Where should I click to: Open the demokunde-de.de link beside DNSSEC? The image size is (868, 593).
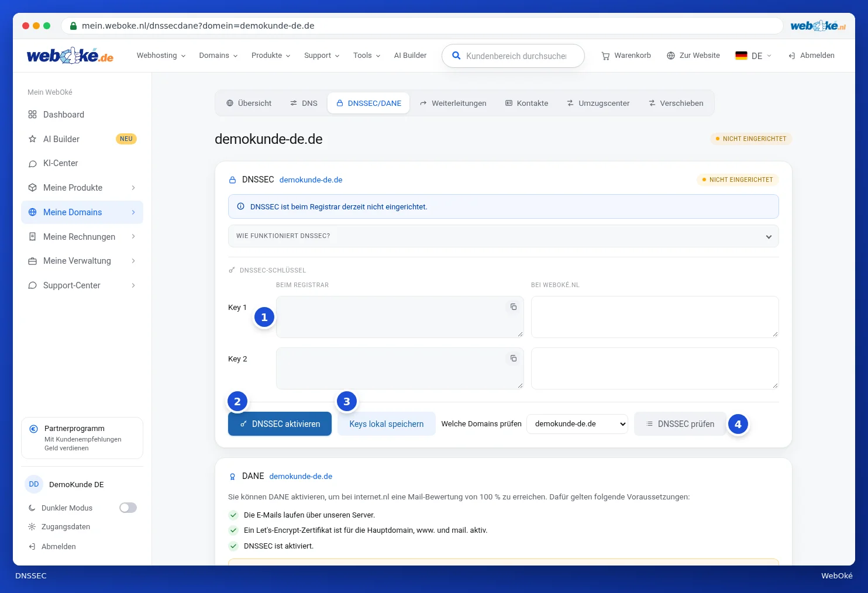click(x=311, y=180)
